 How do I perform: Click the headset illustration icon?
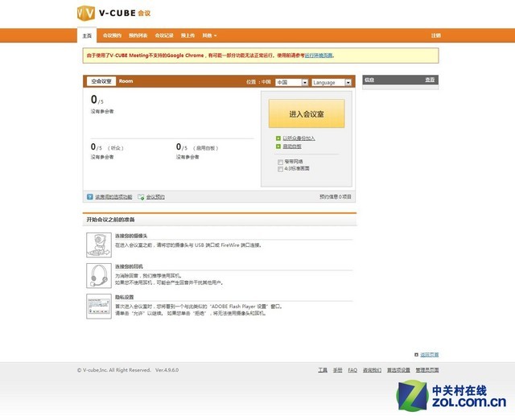tap(99, 275)
